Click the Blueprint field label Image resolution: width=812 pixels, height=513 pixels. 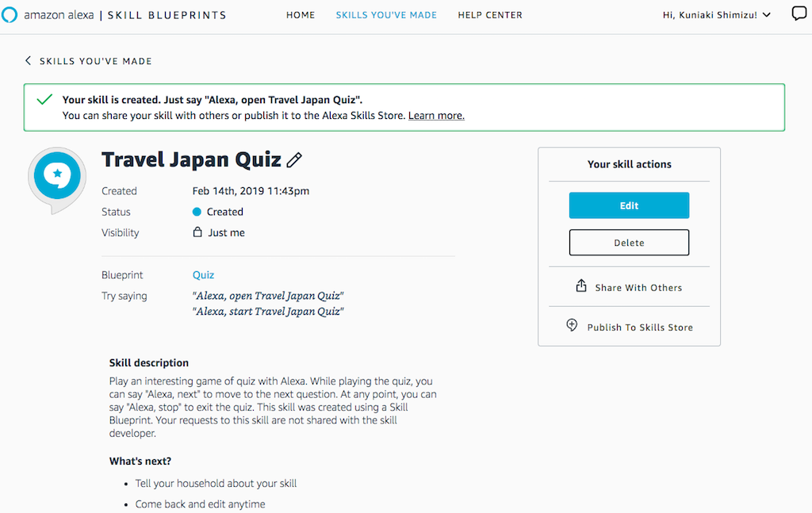click(122, 275)
